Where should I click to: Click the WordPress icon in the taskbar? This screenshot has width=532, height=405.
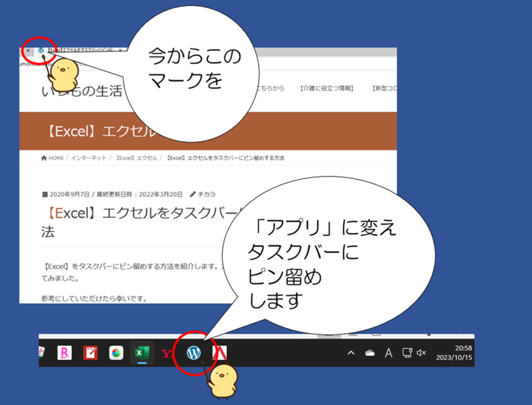194,353
